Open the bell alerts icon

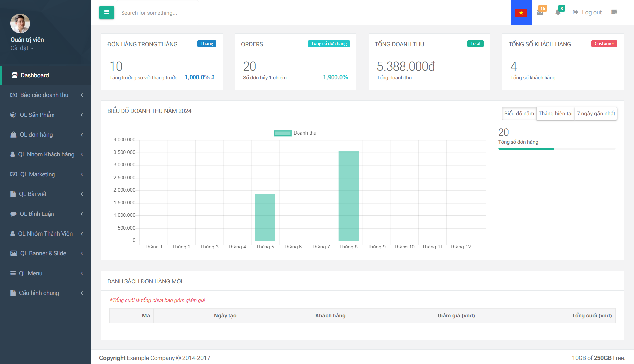(558, 13)
